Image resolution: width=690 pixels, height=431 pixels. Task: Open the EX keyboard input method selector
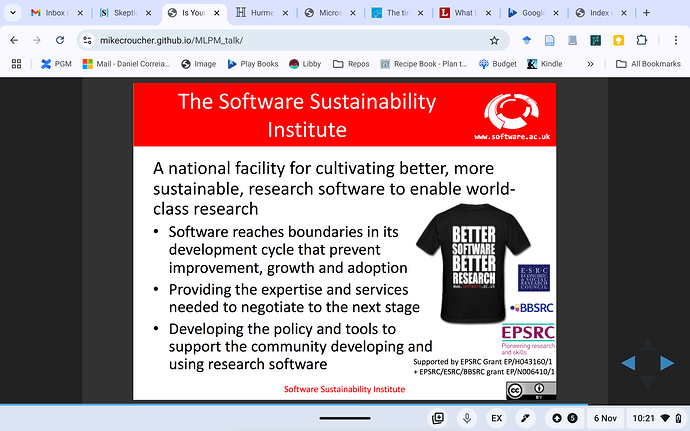pyautogui.click(x=496, y=418)
